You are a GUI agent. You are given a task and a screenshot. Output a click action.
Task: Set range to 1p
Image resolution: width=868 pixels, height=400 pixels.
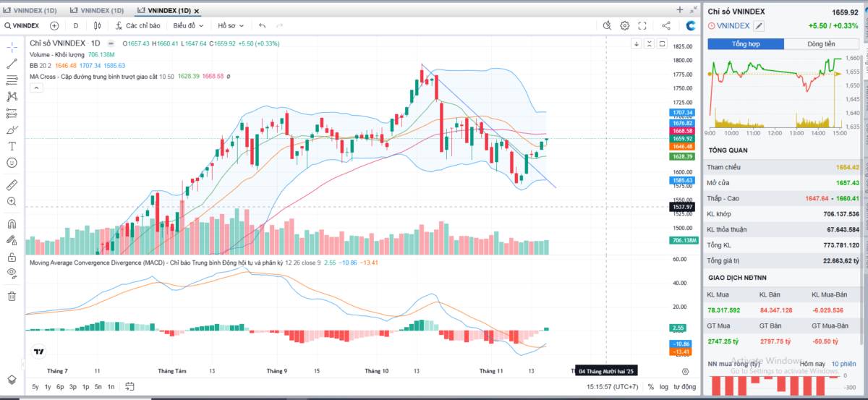coord(85,387)
